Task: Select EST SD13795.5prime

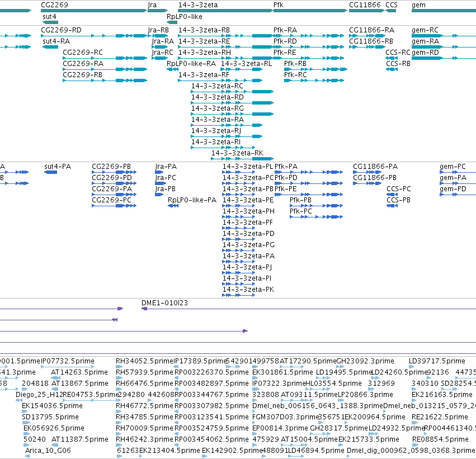Action: tap(26, 423)
